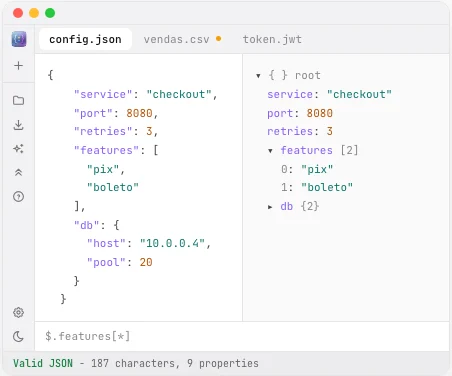Open settings with the gear icon
Viewport: 452px width, 376px height.
[19, 312]
